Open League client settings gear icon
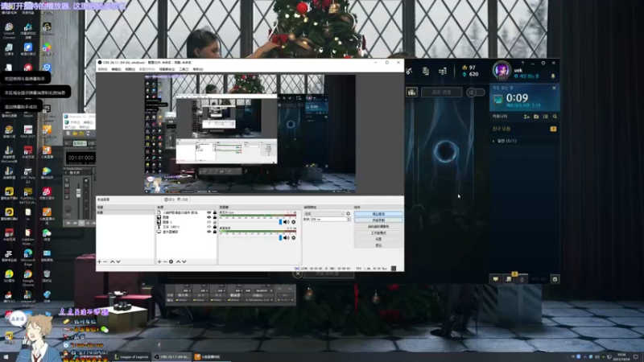 coord(543,63)
